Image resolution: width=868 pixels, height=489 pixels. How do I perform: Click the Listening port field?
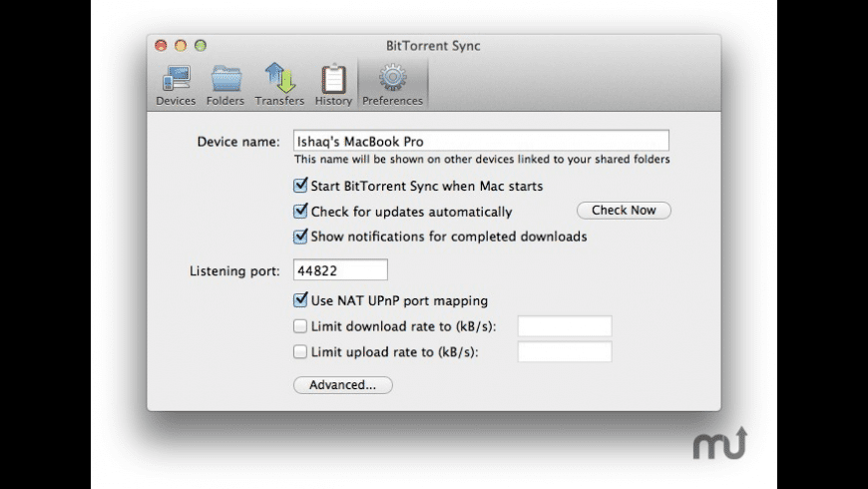[x=340, y=269]
